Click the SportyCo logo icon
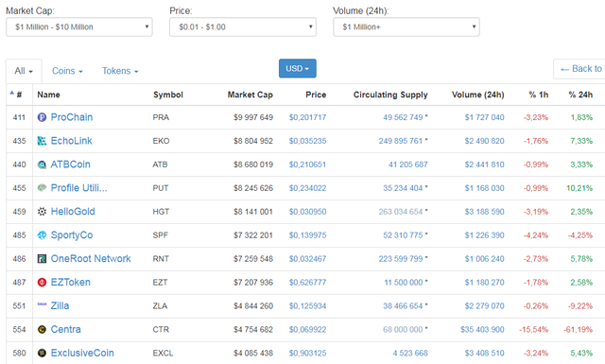Image resolution: width=605 pixels, height=364 pixels. (x=42, y=235)
